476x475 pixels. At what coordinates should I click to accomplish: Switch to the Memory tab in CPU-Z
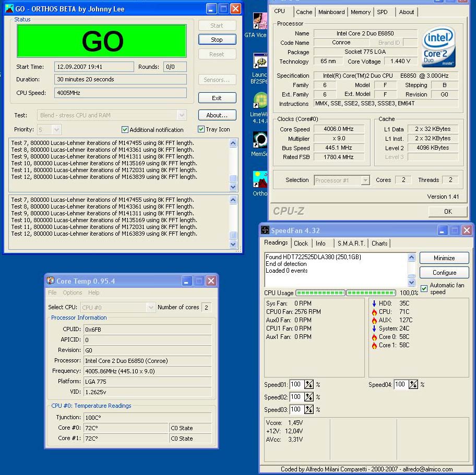coord(361,12)
